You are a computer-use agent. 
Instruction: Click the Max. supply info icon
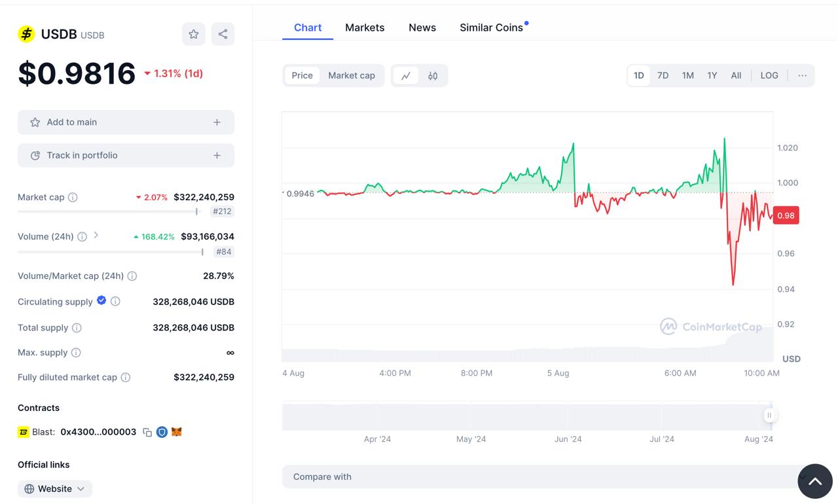pos(76,353)
